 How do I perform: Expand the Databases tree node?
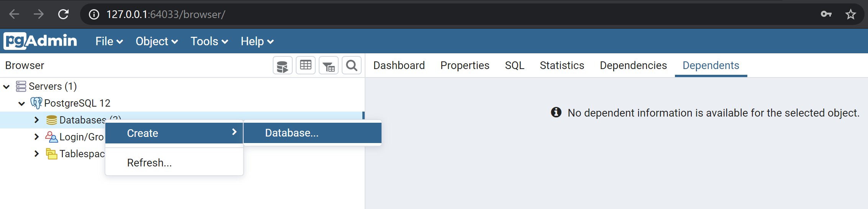(36, 120)
